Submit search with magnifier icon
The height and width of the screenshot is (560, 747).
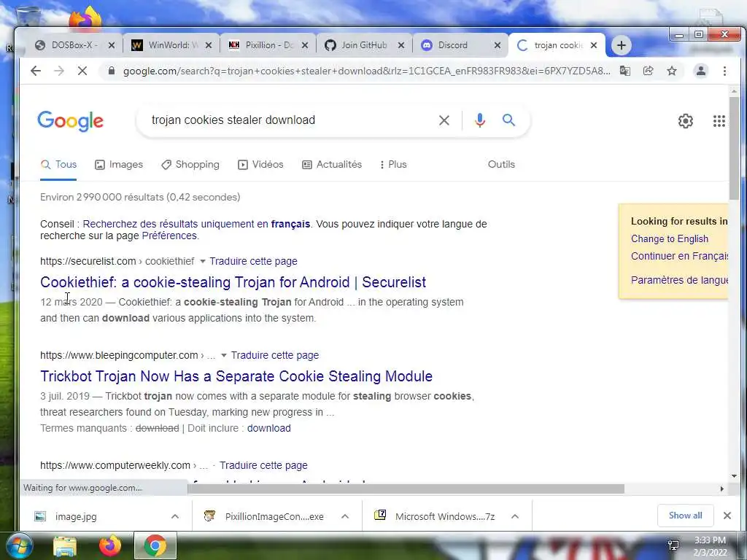pyautogui.click(x=508, y=120)
